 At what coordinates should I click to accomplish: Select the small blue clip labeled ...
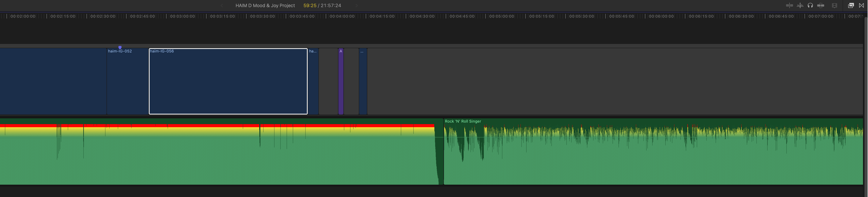click(x=363, y=81)
